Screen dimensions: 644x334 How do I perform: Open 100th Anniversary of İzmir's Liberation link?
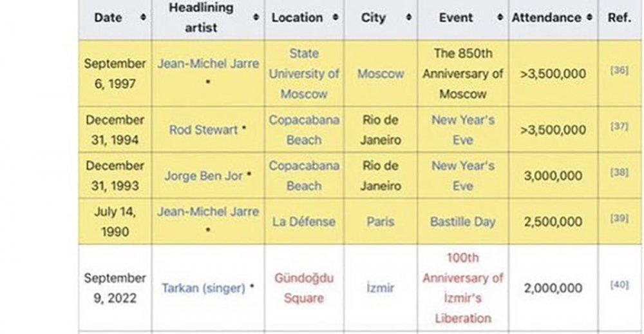pyautogui.click(x=462, y=288)
